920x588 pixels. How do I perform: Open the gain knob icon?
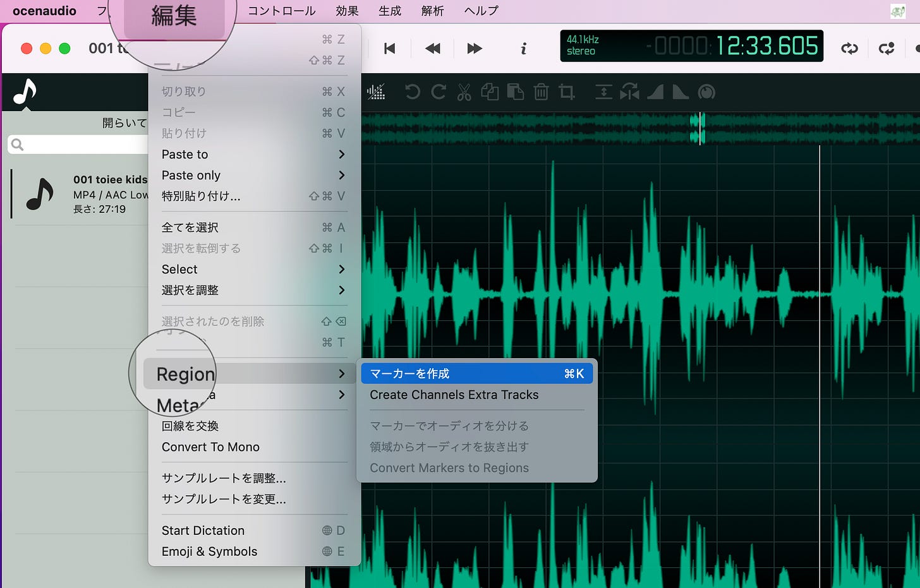tap(706, 92)
